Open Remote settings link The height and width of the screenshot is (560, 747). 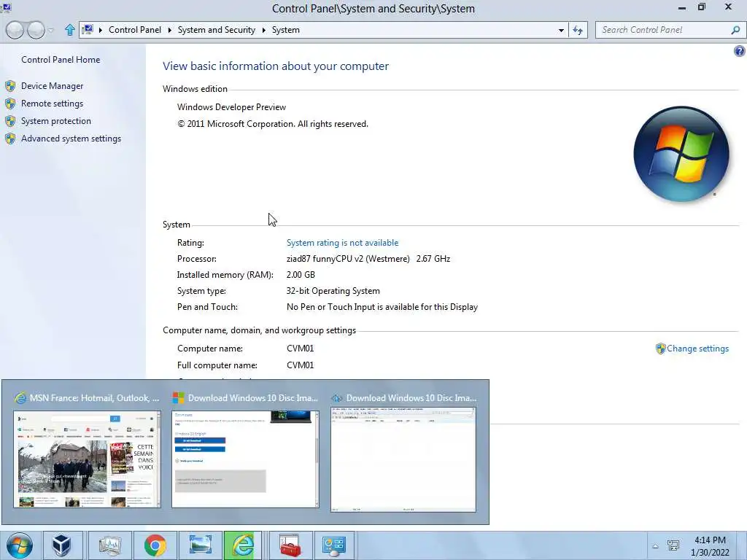(52, 104)
